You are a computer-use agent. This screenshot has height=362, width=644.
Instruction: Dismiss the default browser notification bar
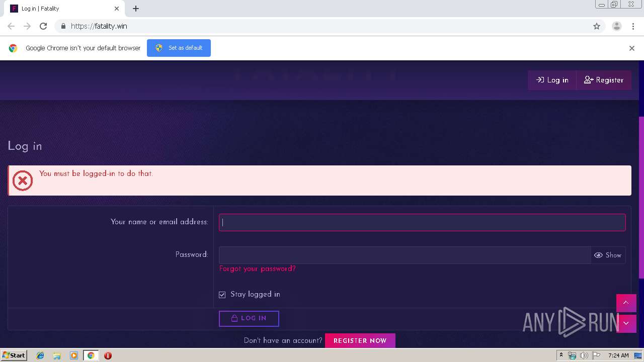(x=632, y=48)
